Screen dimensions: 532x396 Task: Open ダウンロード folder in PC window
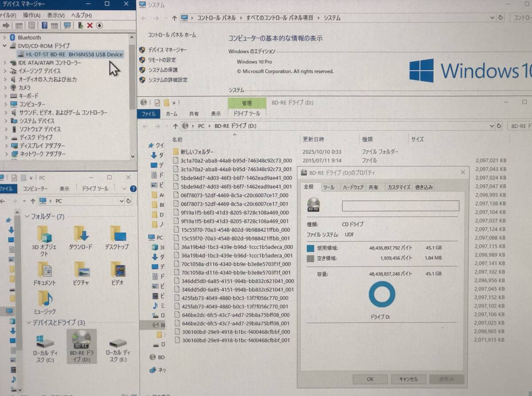pos(81,238)
